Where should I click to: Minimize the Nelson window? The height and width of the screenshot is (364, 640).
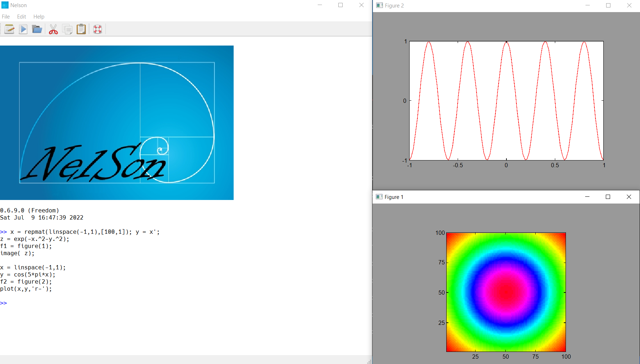pyautogui.click(x=320, y=5)
